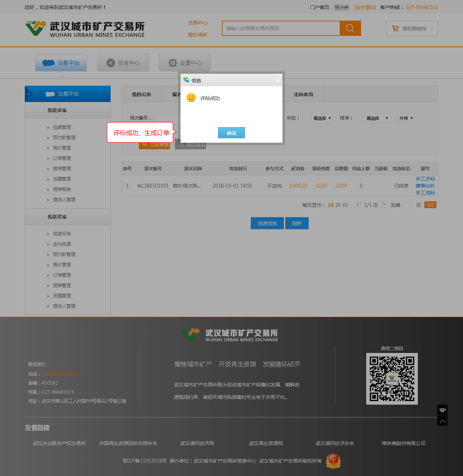Switch to the 资金中心 tab
The height and width of the screenshot is (476, 463).
[x=123, y=63]
